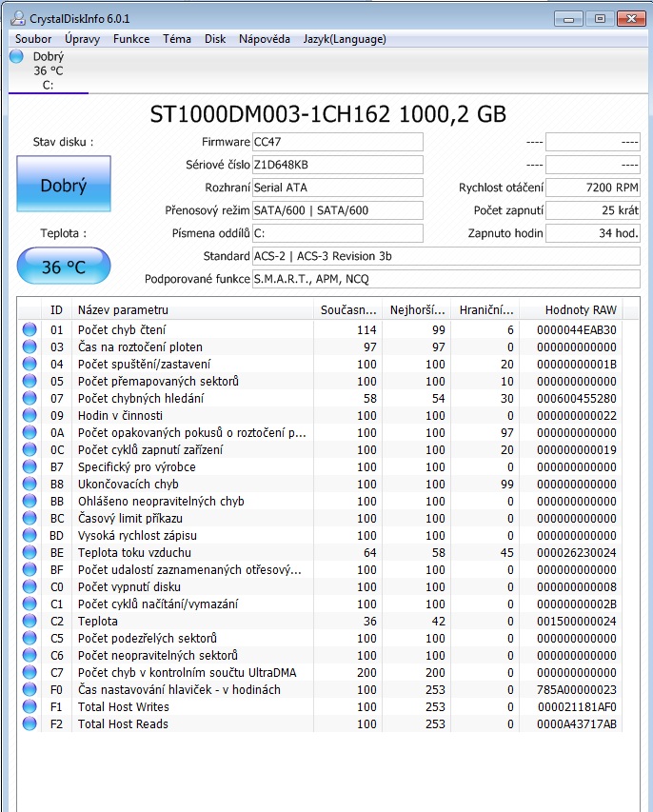Screen dimensions: 653x812
Task: Click the ID column header
Action: pyautogui.click(x=56, y=309)
